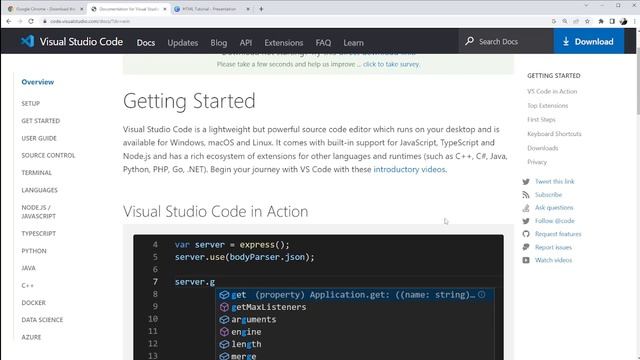
Task: Expand the PYTHON sidebar section
Action: 34,251
